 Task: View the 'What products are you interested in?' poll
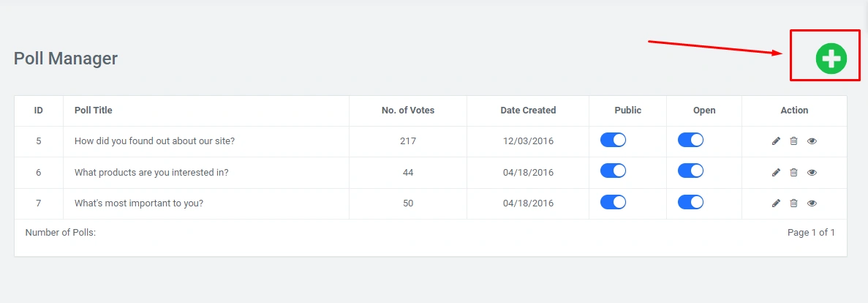coord(812,173)
